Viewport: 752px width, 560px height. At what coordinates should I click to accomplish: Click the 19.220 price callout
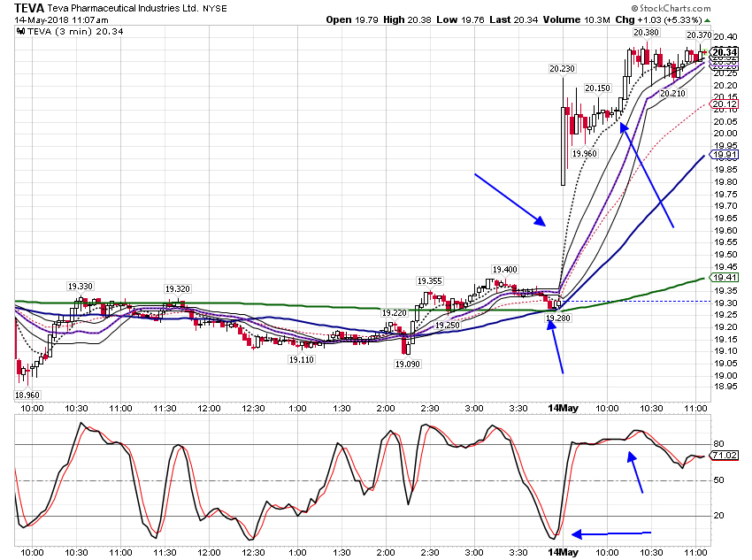(x=395, y=312)
